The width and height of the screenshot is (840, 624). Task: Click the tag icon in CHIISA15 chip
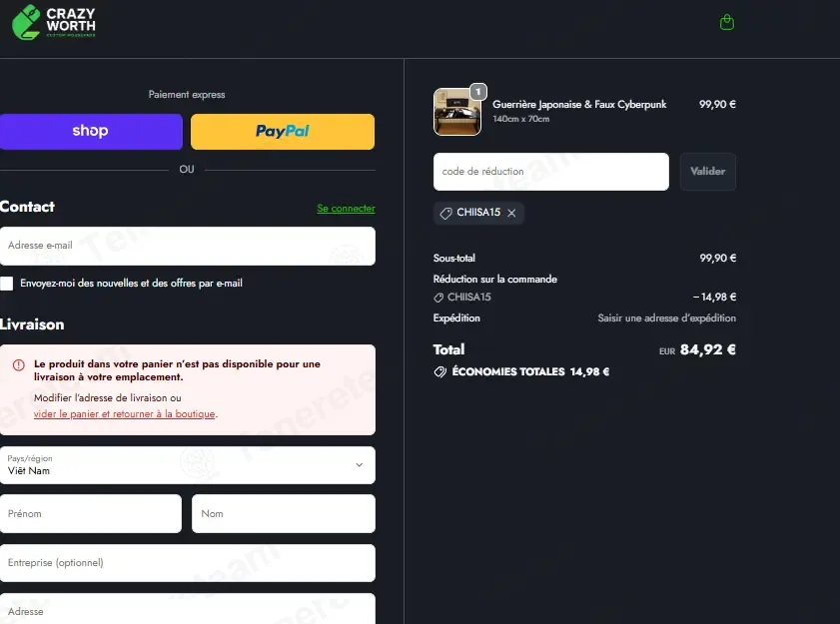click(x=445, y=214)
